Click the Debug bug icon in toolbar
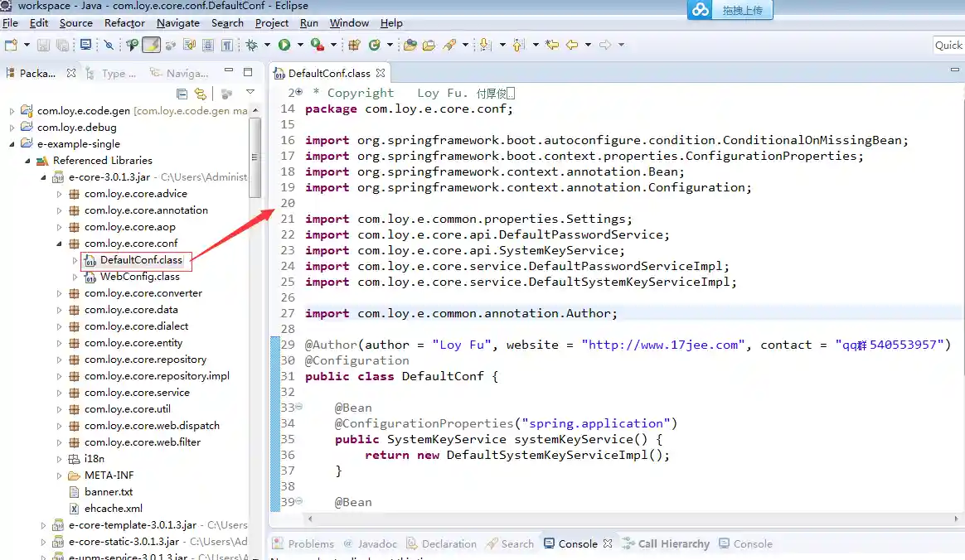 tap(251, 45)
